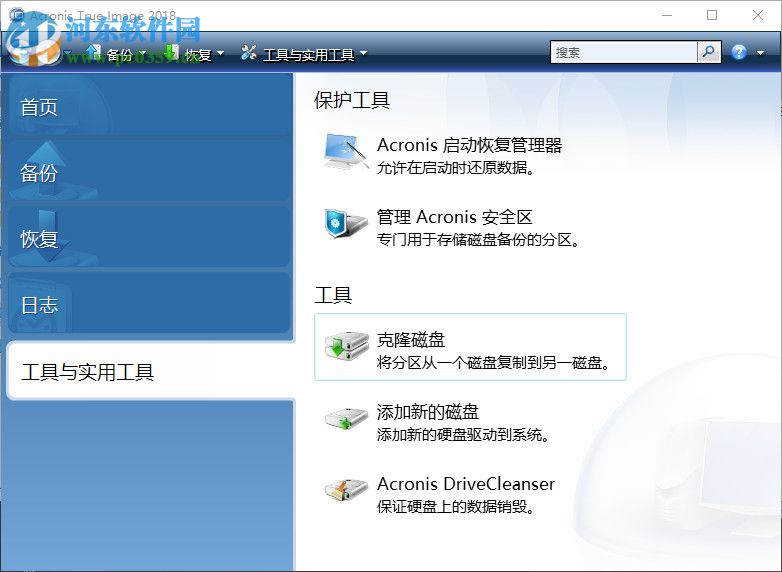Click the Acronis startup recovery manager icon
Viewport: 782px width, 572px height.
pos(346,152)
